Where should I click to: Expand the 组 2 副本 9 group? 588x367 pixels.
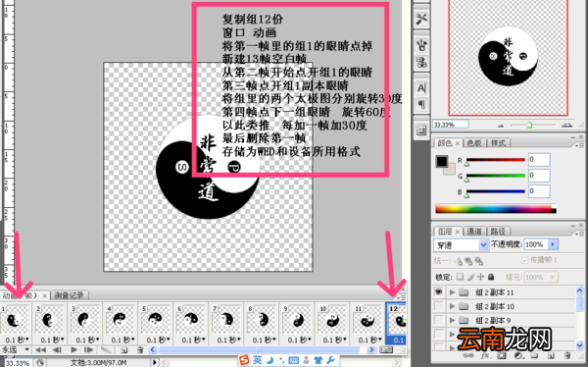pos(452,321)
